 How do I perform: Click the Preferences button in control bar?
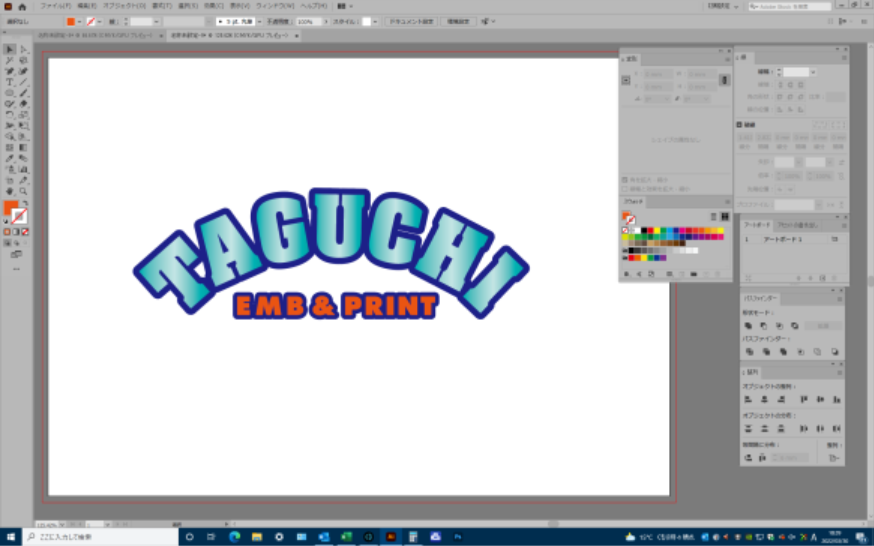(458, 22)
